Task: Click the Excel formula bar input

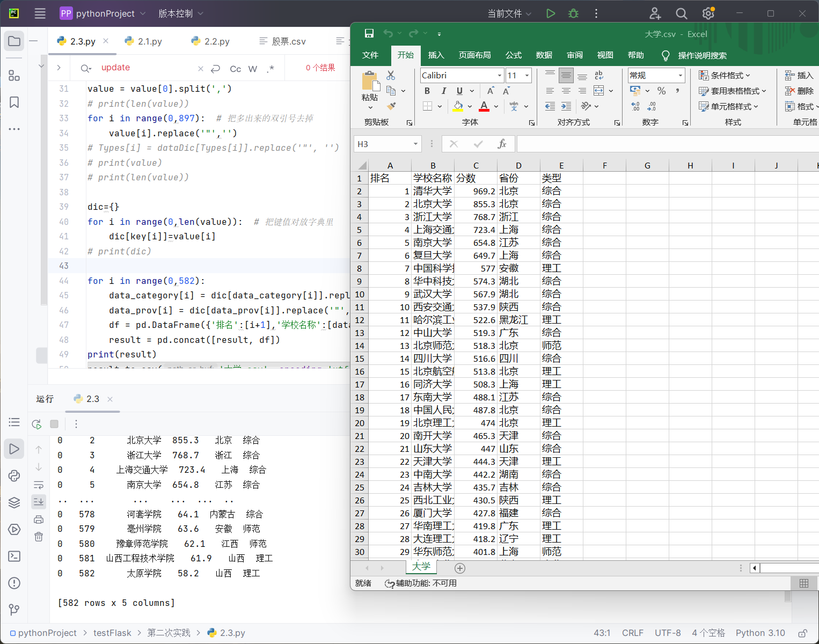Action: click(x=668, y=144)
